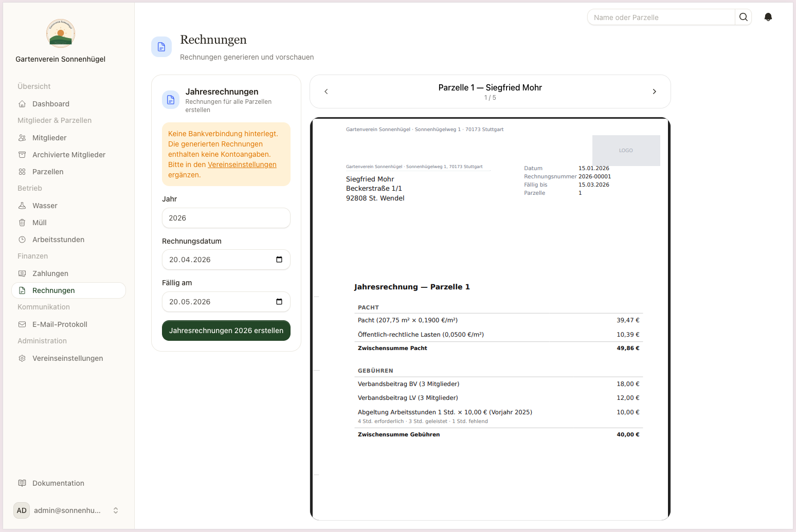Click invoice number 2026-00001
This screenshot has height=532, width=796.
(595, 176)
